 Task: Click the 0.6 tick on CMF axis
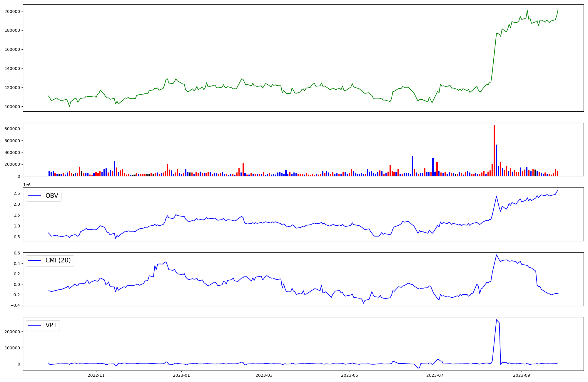[17, 253]
